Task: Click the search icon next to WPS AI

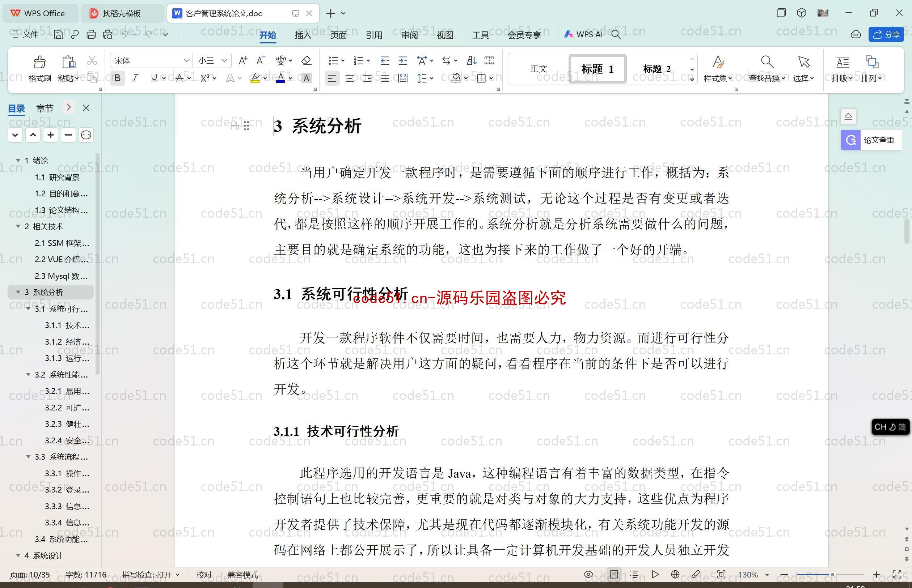Action: tap(616, 34)
